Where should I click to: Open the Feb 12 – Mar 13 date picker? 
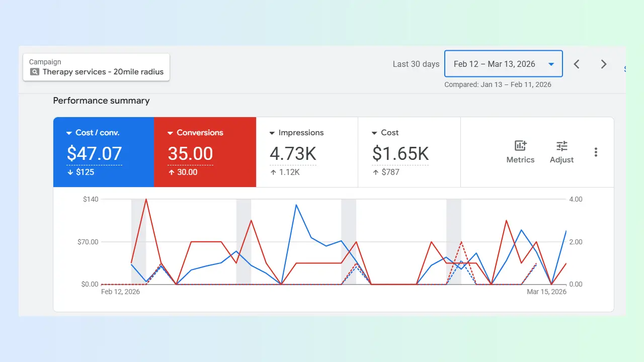503,64
